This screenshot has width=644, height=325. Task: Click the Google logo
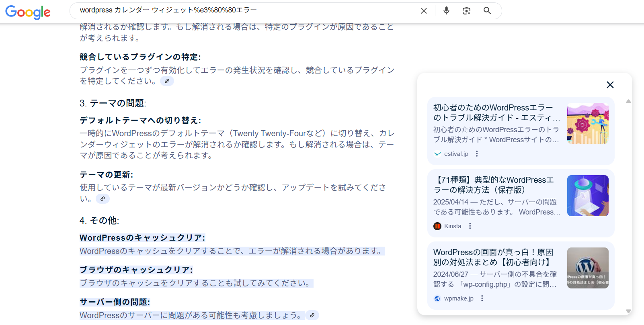click(28, 12)
